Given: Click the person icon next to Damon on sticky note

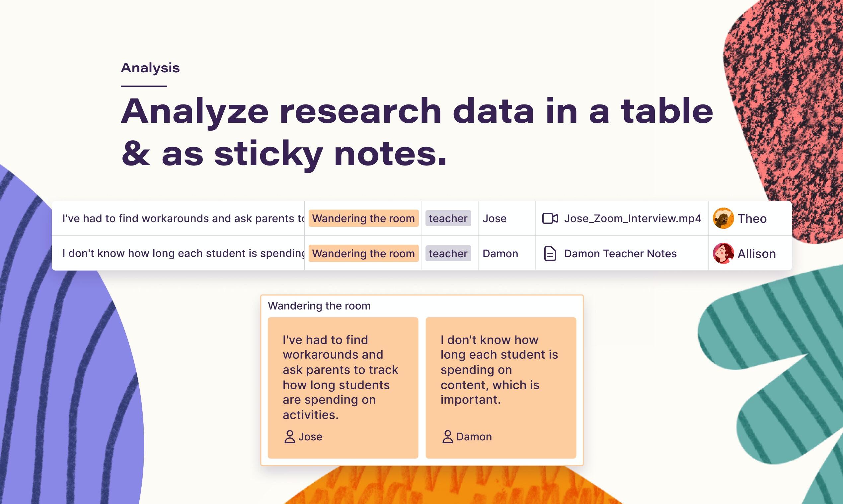Looking at the screenshot, I should 448,437.
